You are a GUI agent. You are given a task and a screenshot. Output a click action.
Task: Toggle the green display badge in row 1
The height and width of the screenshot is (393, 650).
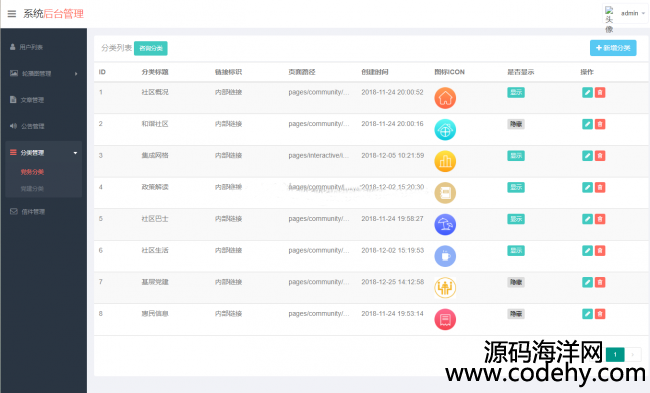516,92
